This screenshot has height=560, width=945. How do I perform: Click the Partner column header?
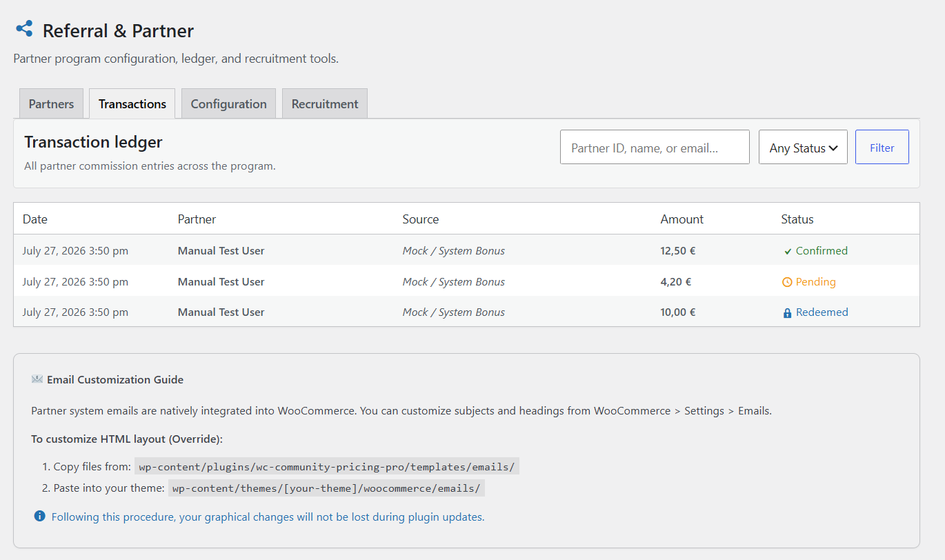pos(197,219)
